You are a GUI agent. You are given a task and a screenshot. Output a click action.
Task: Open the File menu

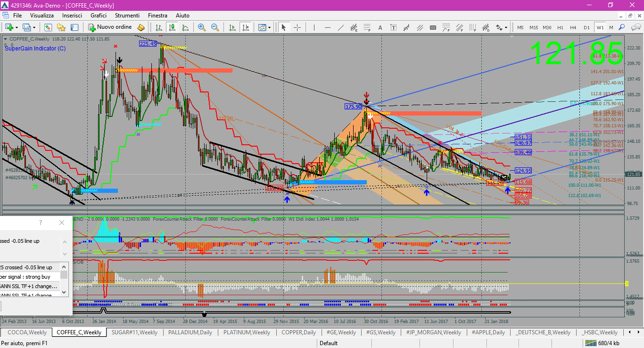coord(17,16)
